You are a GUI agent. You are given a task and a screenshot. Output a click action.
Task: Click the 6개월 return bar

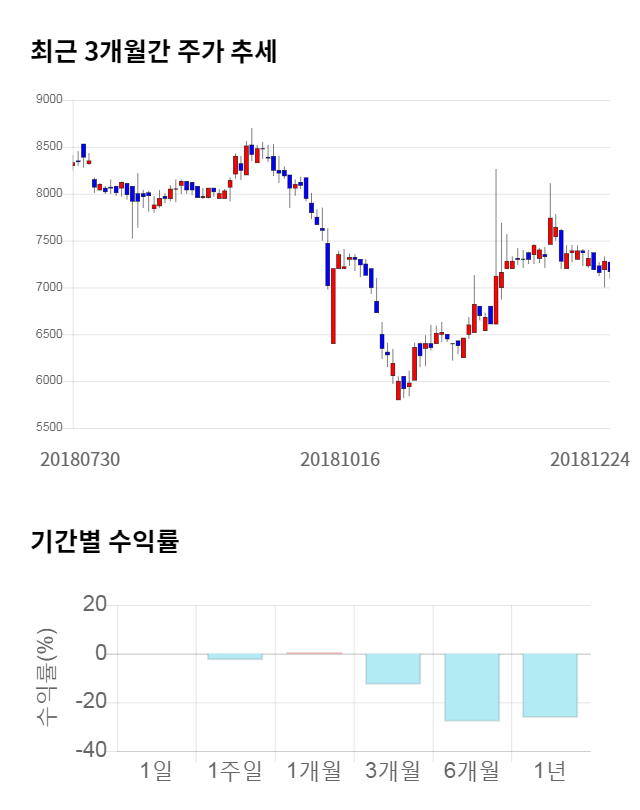[471, 687]
